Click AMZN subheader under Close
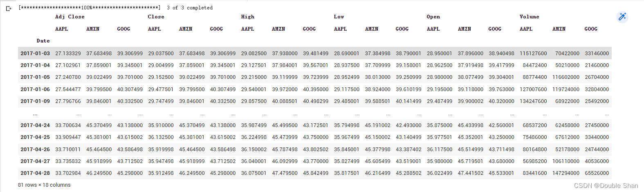644x192 pixels. pyautogui.click(x=186, y=29)
